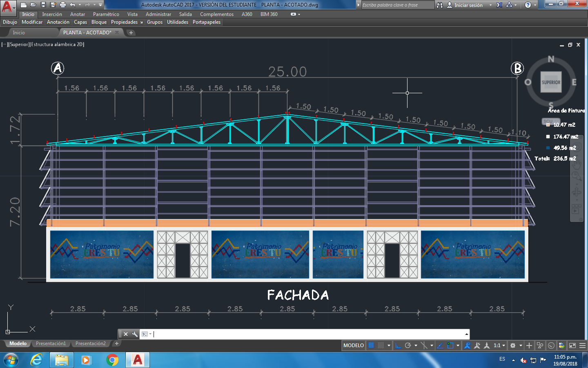
Task: Toggle snap mode dotted grid
Action: pyautogui.click(x=381, y=346)
